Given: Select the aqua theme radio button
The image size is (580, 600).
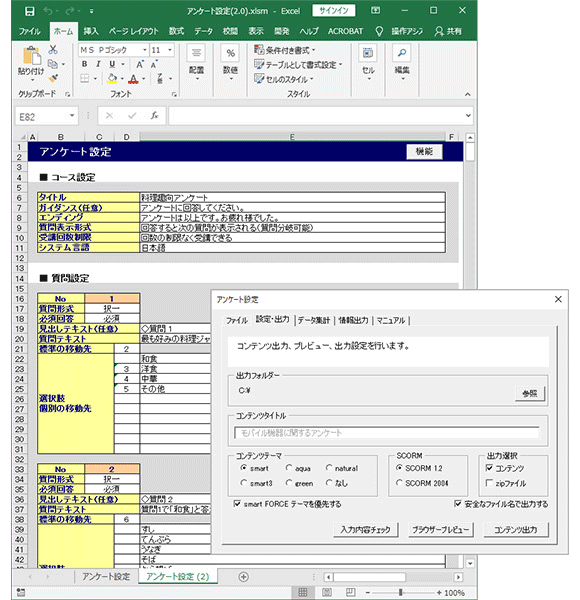Looking at the screenshot, I should (x=289, y=468).
